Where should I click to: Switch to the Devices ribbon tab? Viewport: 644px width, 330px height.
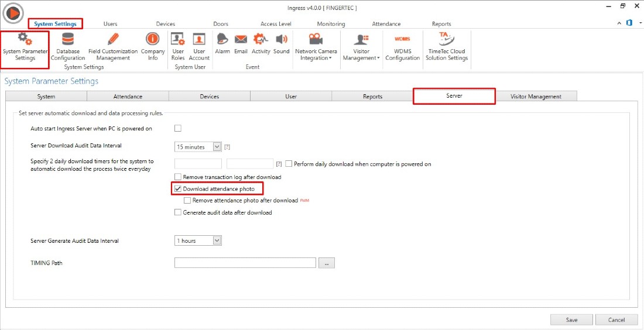[166, 24]
